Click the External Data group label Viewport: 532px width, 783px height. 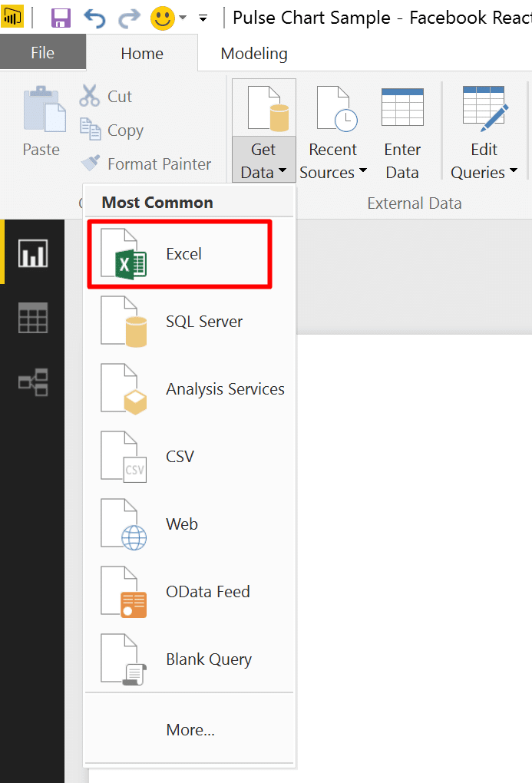[x=414, y=203]
